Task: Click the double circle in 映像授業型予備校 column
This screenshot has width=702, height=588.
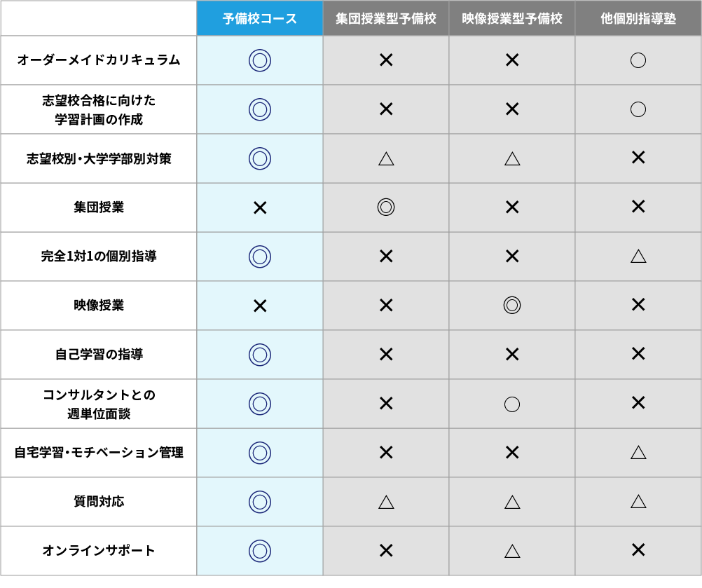Action: pyautogui.click(x=511, y=305)
